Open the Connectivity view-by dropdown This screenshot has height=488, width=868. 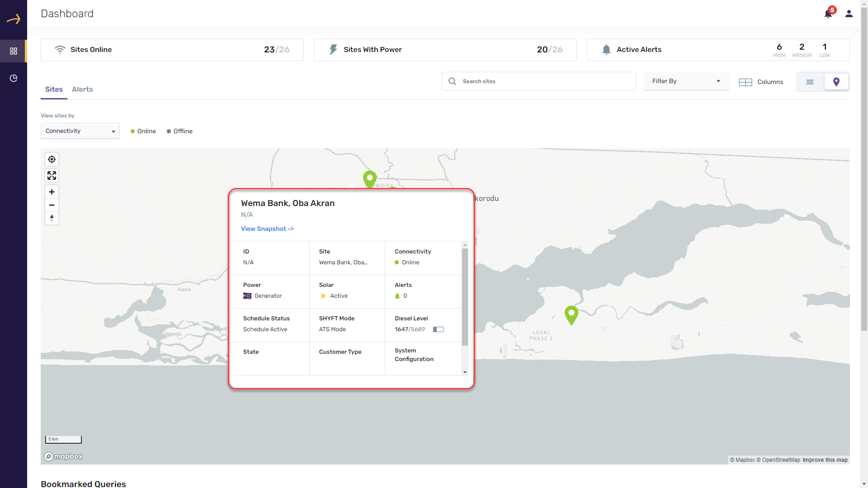pos(80,131)
